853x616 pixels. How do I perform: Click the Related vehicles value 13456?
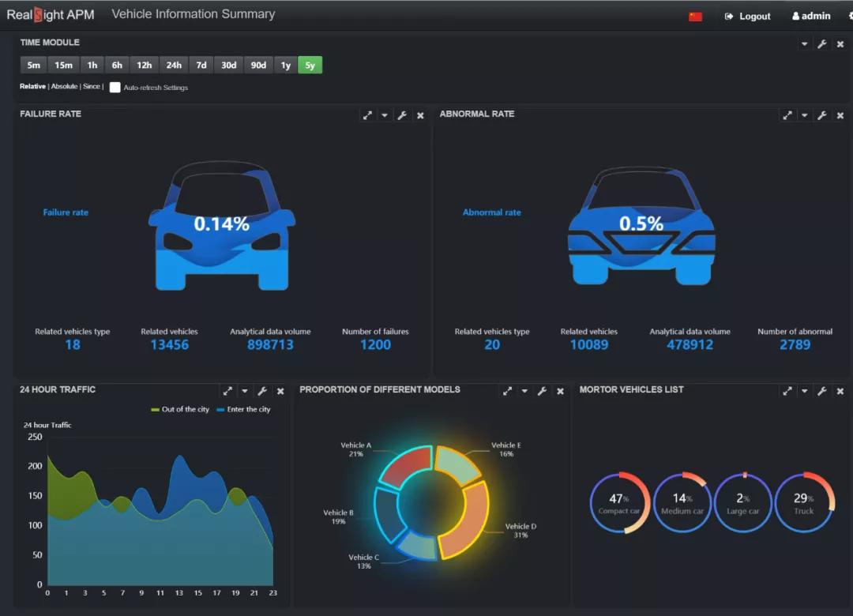point(170,344)
